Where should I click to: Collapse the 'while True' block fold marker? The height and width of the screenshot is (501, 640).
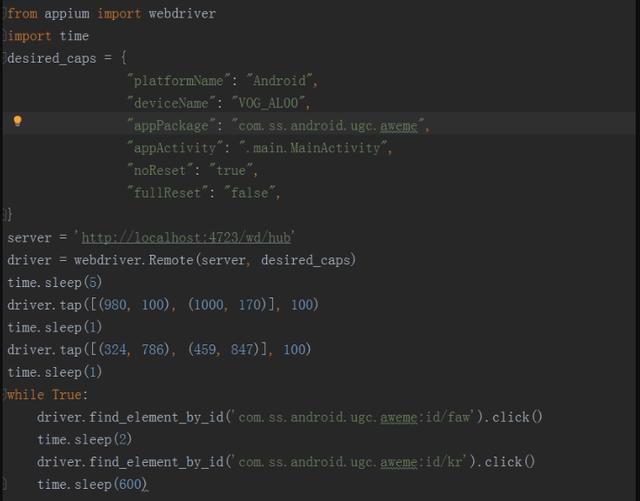pos(4,394)
